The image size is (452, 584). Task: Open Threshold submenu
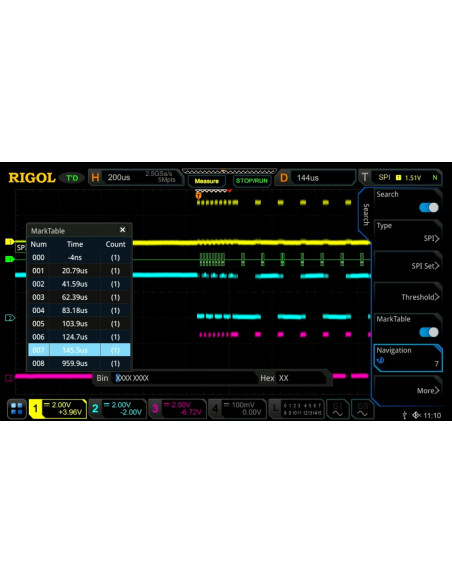click(x=408, y=297)
